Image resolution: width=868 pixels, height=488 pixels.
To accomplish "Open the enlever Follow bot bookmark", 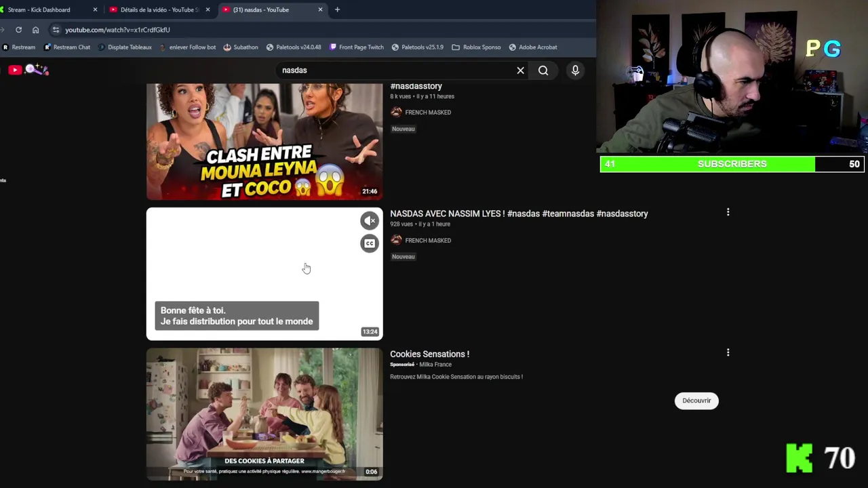I will point(187,47).
